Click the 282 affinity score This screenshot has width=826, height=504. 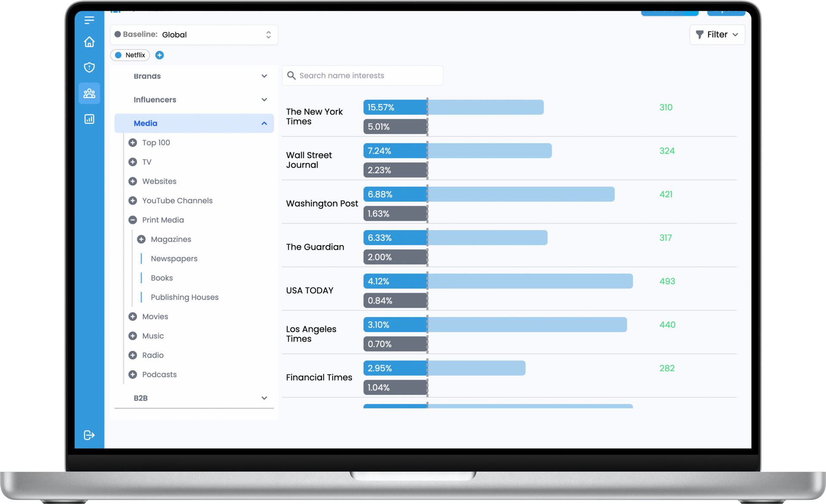point(667,368)
